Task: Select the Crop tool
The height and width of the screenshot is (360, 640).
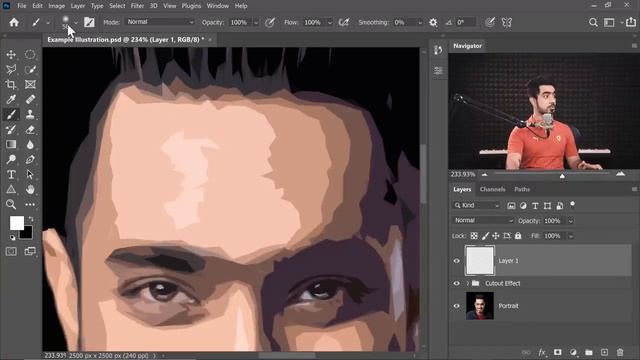Action: pos(11,84)
